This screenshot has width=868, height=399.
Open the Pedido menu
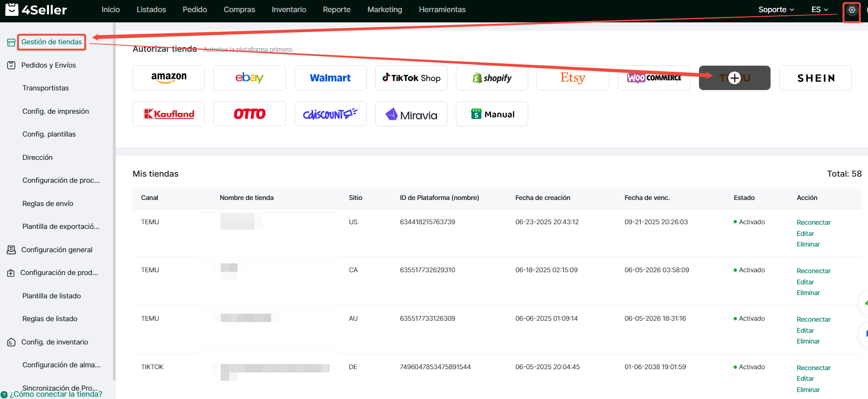pos(195,9)
